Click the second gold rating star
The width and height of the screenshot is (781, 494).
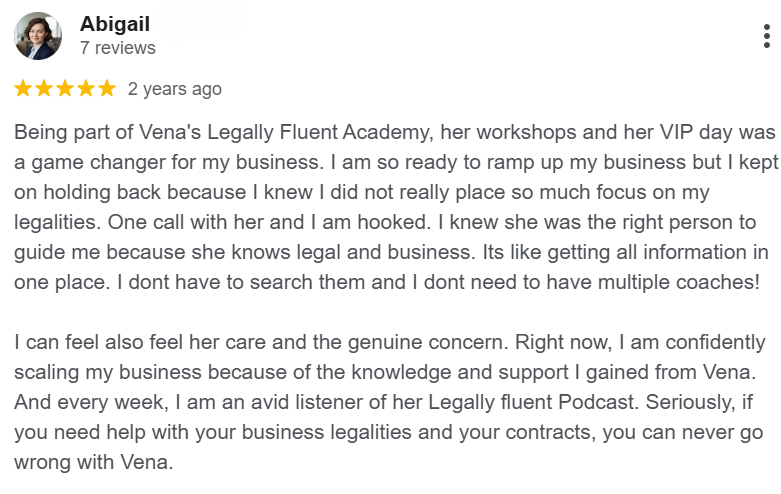[x=44, y=89]
